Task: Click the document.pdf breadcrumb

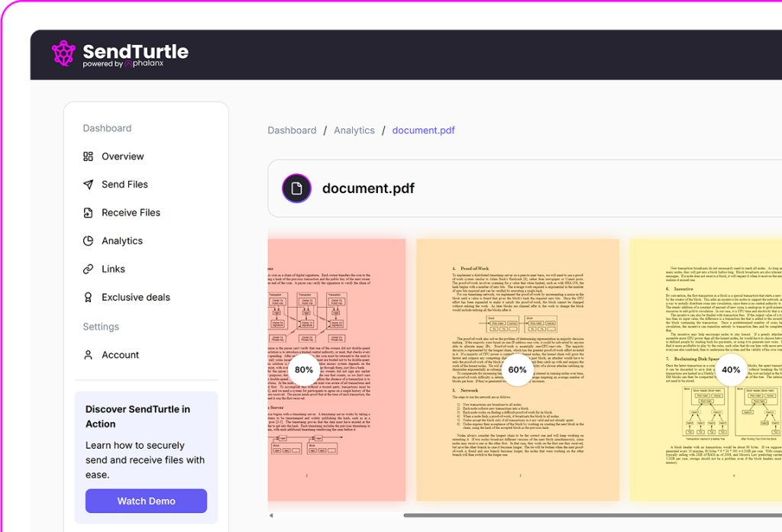Action: [423, 131]
